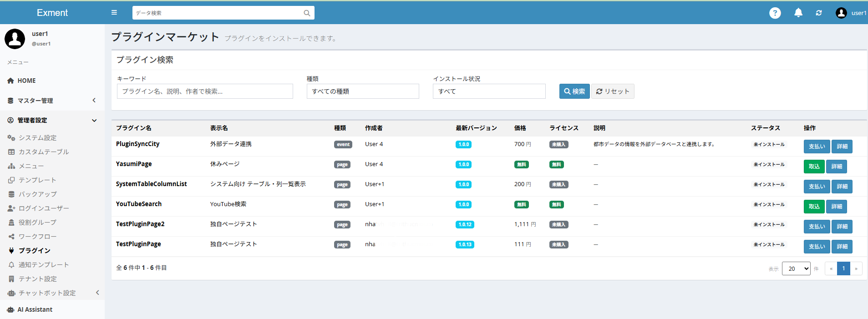Click 支払い for TestPluginPage row
The height and width of the screenshot is (319, 868).
[x=817, y=247]
